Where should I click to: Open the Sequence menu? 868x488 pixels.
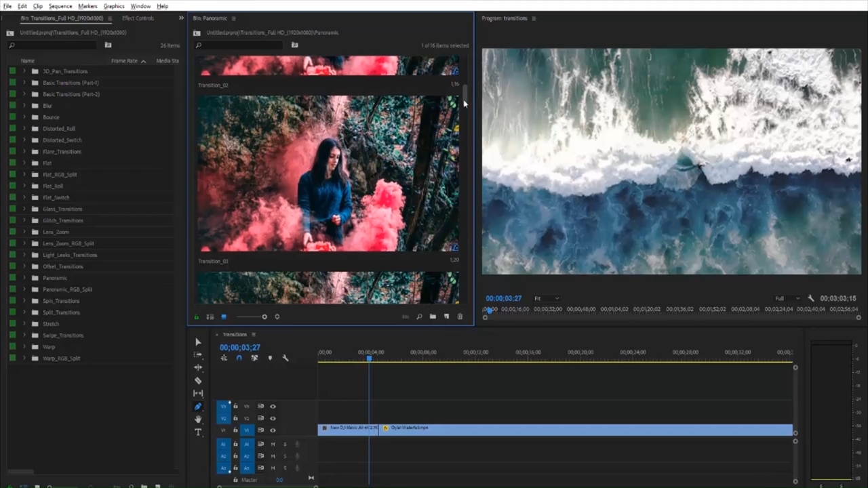point(60,6)
